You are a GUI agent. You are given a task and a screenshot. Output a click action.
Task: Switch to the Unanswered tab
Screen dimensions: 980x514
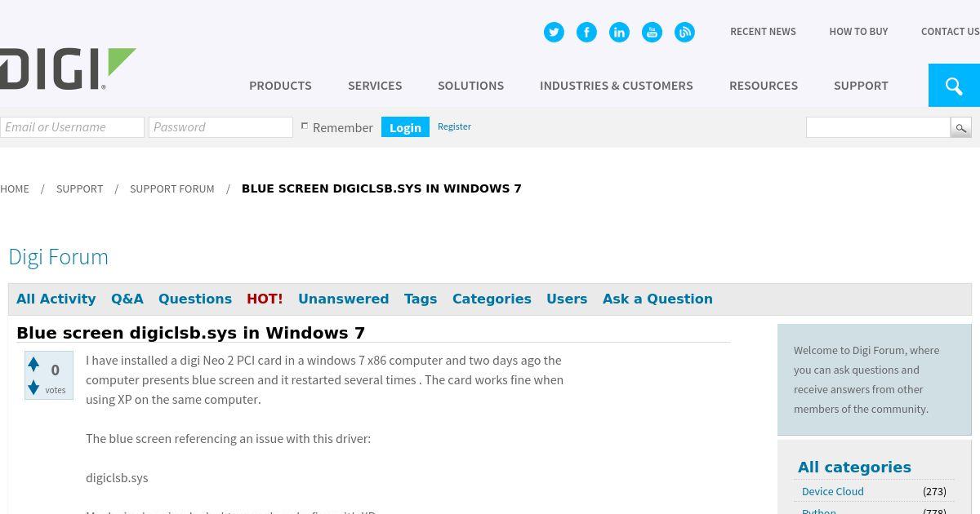(343, 299)
